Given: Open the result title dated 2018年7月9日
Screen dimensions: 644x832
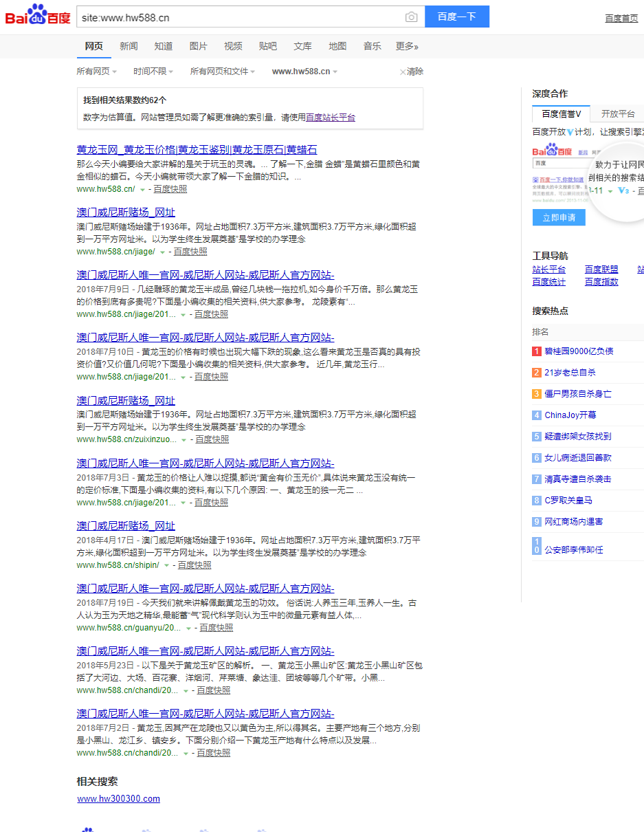Looking at the screenshot, I should tap(206, 275).
